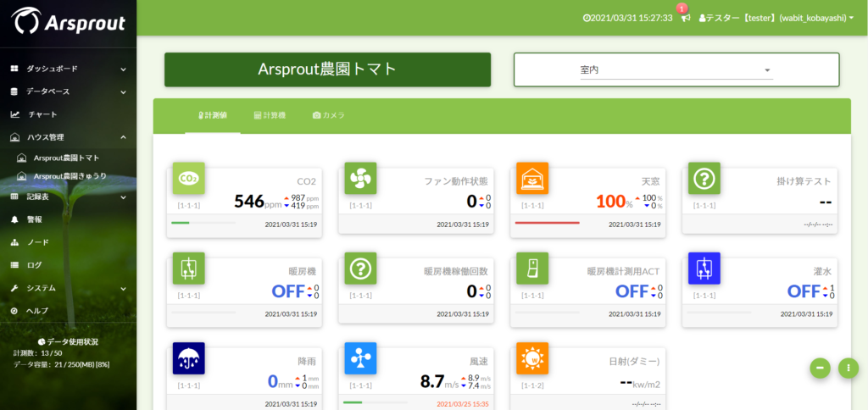This screenshot has width=868, height=410.
Task: Click the チャート chart icon in sidebar
Action: 15,114
